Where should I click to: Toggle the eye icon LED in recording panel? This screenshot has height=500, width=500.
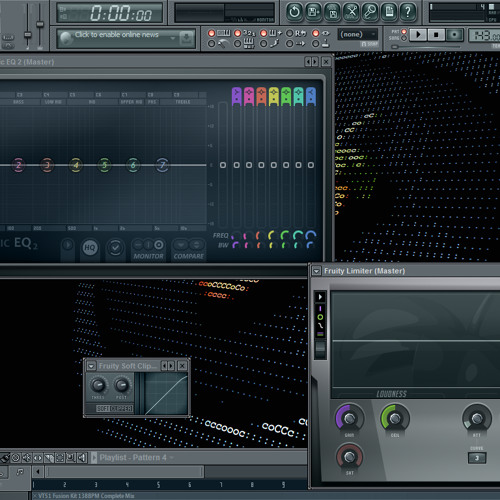tap(315, 33)
